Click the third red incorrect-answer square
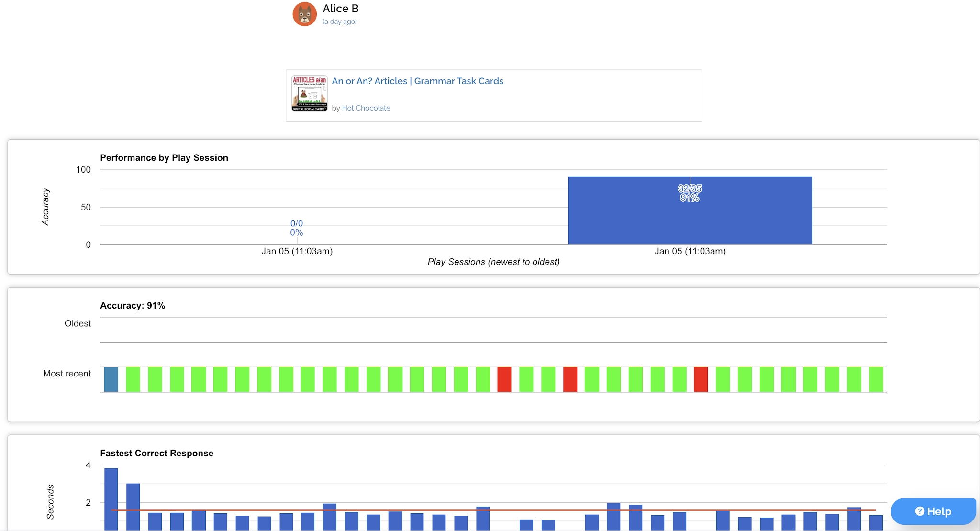980x531 pixels. pos(701,380)
